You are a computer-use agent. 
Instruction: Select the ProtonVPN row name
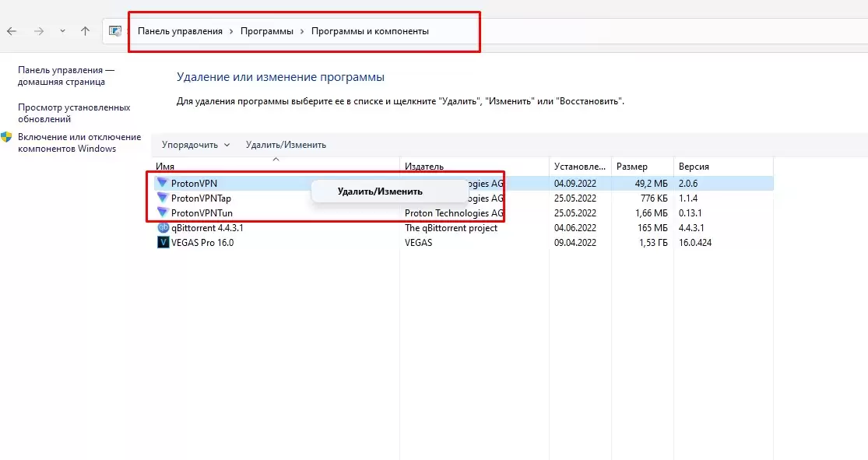pos(195,184)
